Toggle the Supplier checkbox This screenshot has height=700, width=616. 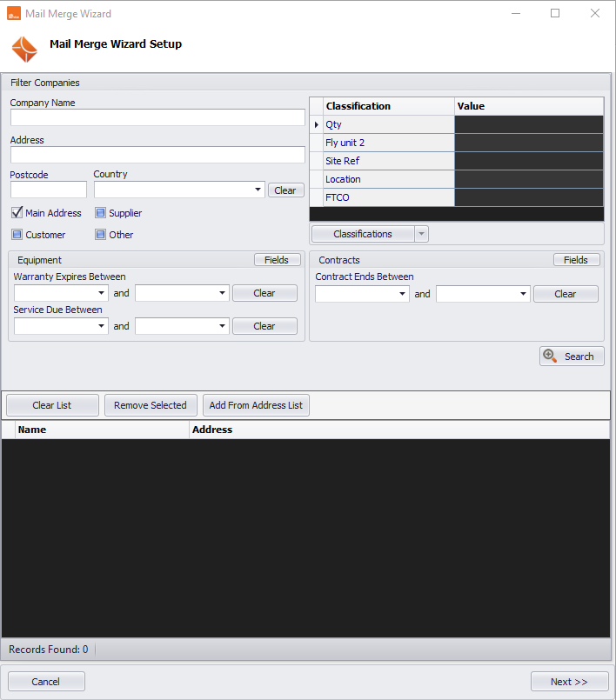(101, 213)
